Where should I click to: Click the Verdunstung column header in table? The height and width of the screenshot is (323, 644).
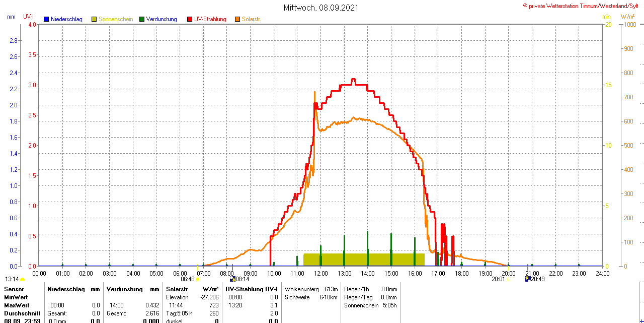[x=125, y=289]
